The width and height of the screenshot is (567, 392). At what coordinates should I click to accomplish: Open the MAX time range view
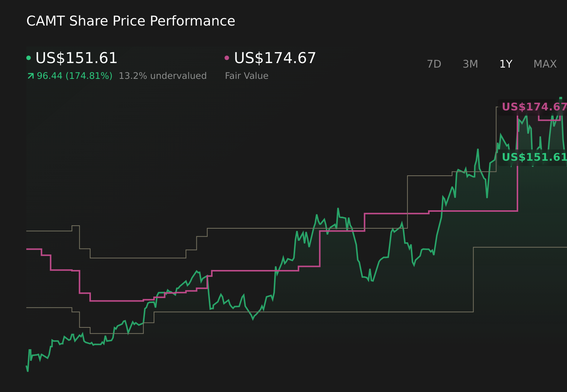544,64
